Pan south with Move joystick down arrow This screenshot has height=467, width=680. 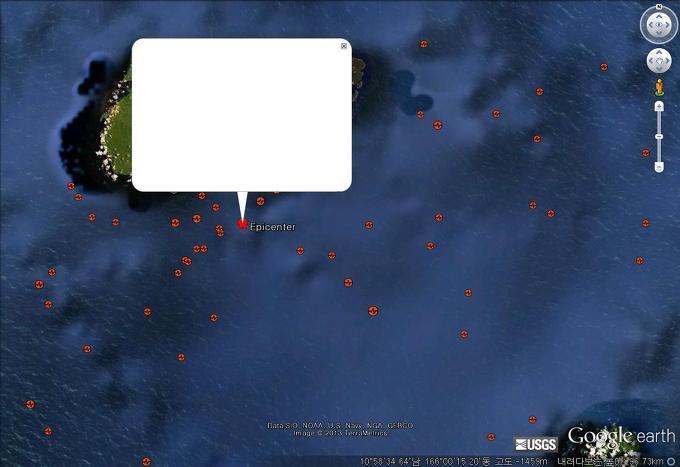pos(659,69)
